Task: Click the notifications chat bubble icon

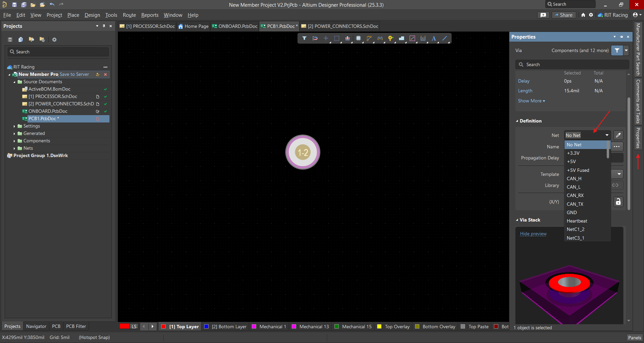Action: 543,15
